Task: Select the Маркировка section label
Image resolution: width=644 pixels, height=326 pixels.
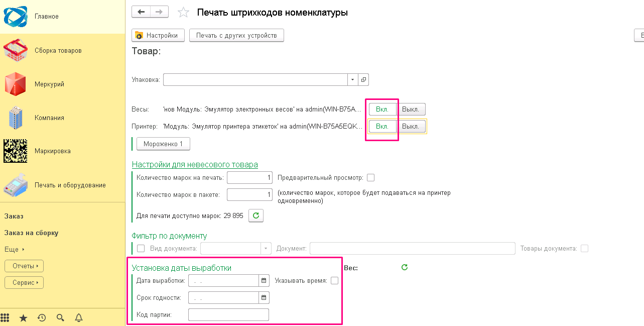Action: 52,151
